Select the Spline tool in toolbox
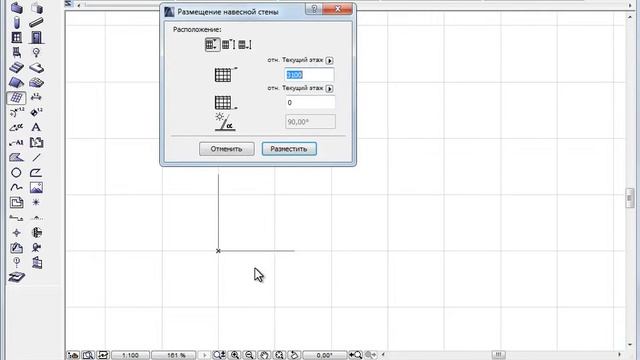This screenshot has height=360, width=640. point(16,188)
